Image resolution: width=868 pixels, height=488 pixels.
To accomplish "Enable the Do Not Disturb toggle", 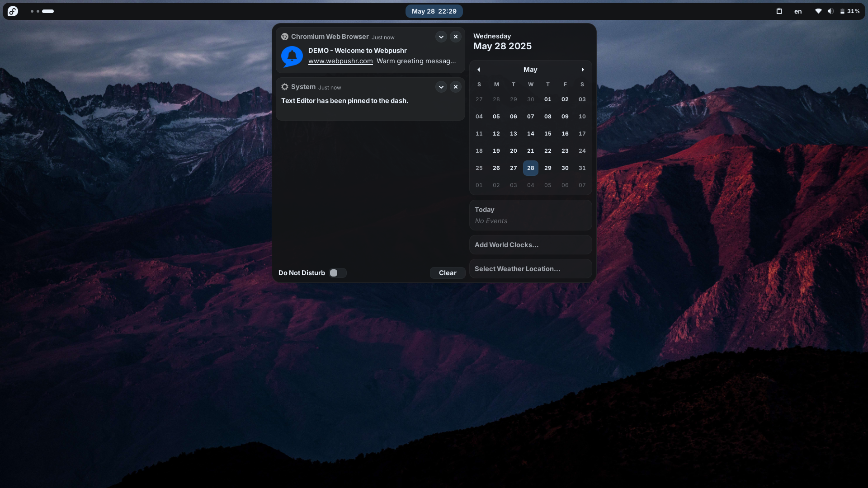I will click(337, 273).
